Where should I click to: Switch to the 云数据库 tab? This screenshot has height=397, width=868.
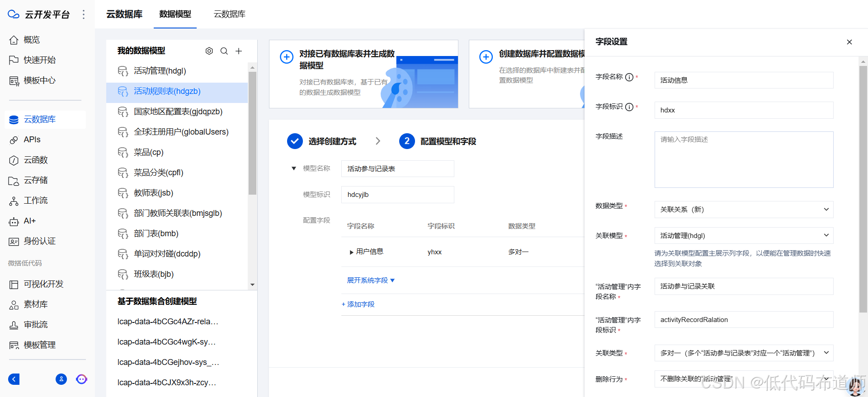pos(230,14)
